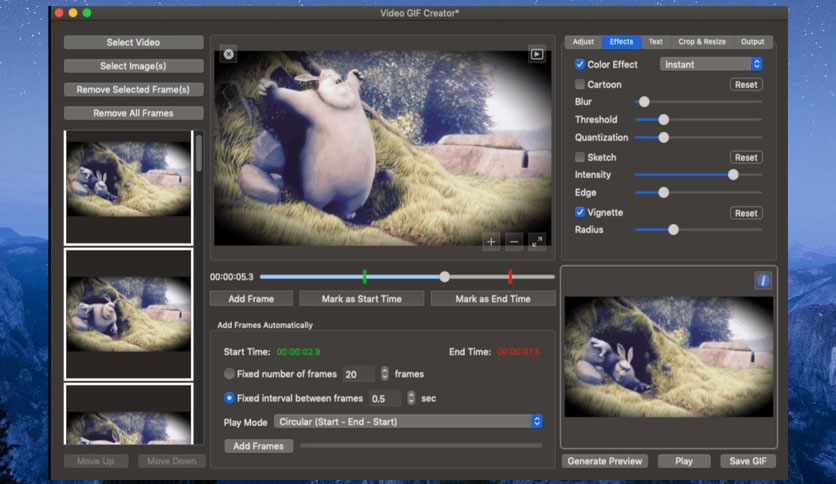This screenshot has height=484, width=836.
Task: Select Fixed interval between frames radio
Action: (229, 398)
